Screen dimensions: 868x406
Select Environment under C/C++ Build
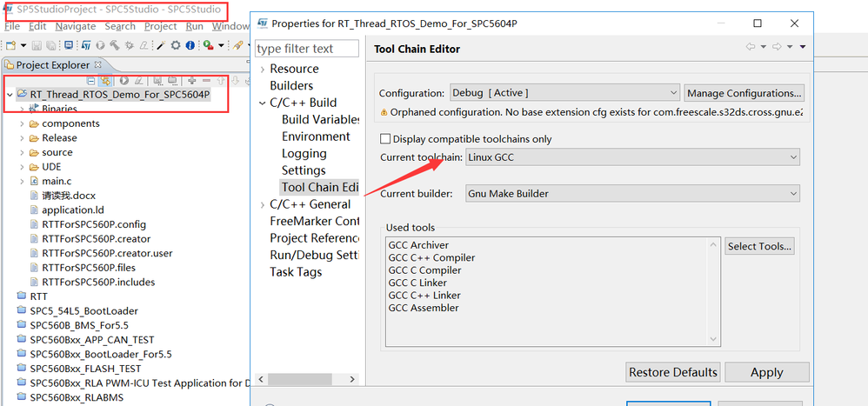coord(316,136)
